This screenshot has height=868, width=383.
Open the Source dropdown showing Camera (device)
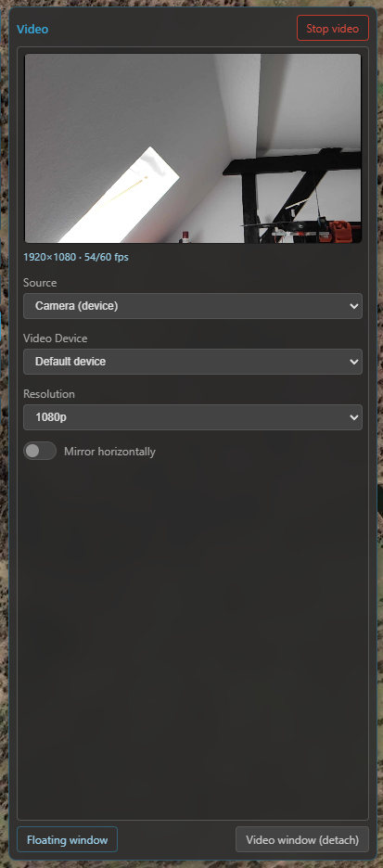point(193,306)
